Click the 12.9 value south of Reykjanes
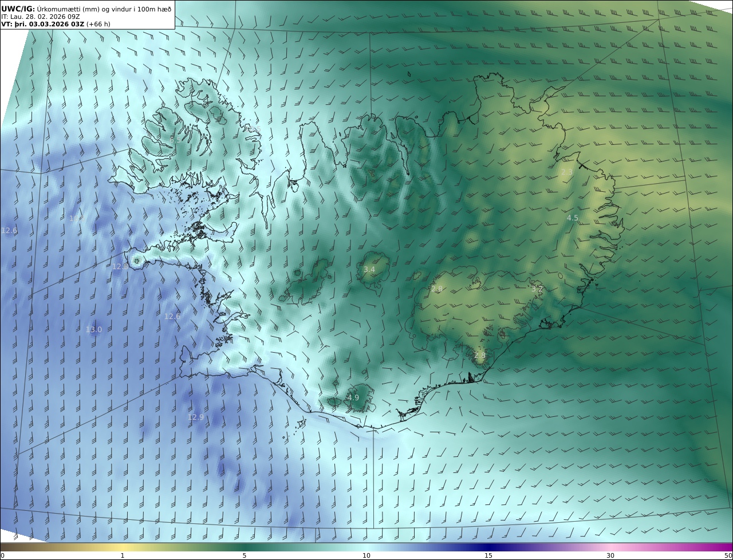 [x=196, y=417]
